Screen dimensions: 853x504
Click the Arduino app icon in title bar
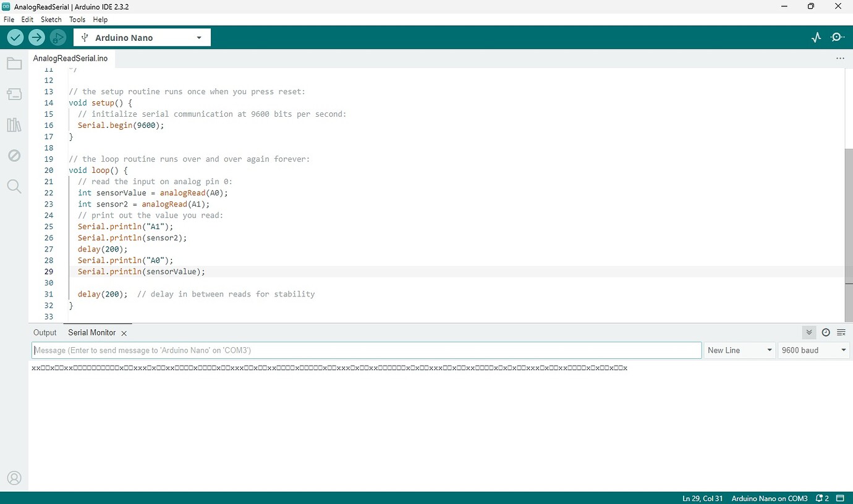click(x=7, y=6)
